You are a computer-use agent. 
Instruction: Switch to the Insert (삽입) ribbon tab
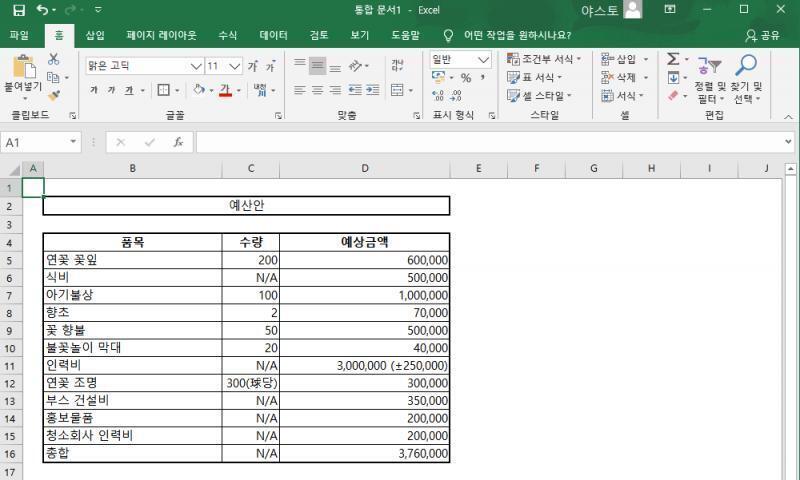(x=95, y=35)
